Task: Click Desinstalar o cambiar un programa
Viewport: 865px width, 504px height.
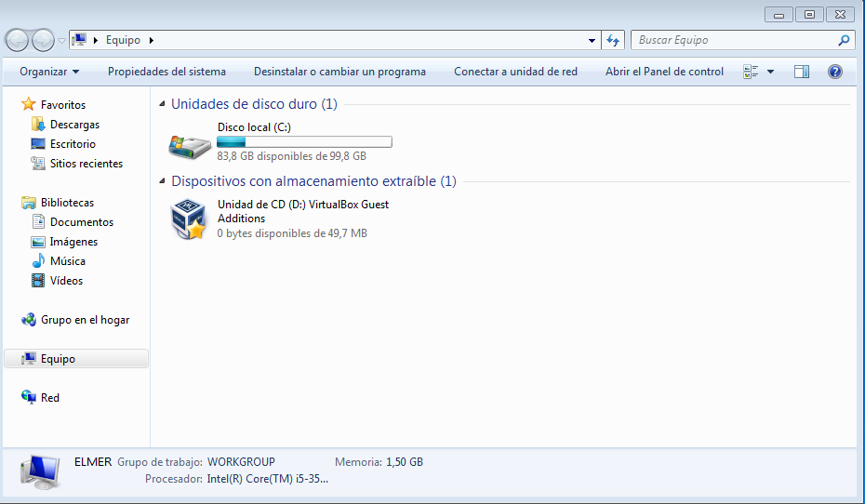Action: 339,72
